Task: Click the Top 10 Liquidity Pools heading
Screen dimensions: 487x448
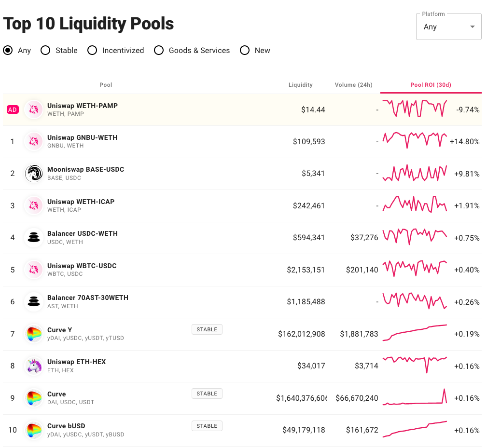Action: (88, 24)
